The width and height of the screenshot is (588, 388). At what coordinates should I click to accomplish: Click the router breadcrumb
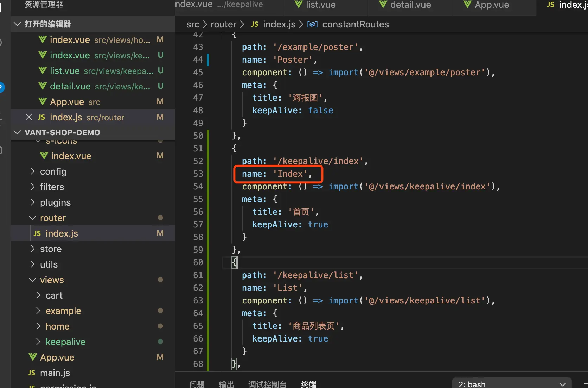(x=223, y=24)
